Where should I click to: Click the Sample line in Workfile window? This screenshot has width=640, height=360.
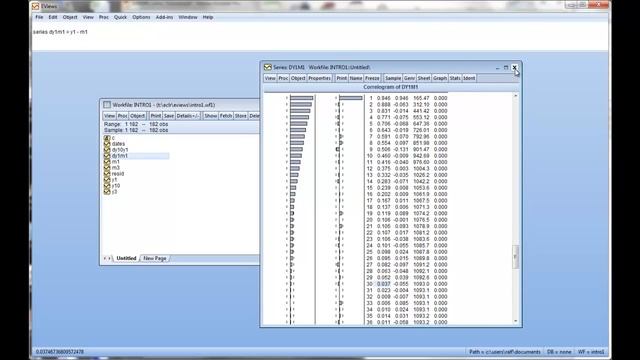tap(136, 130)
